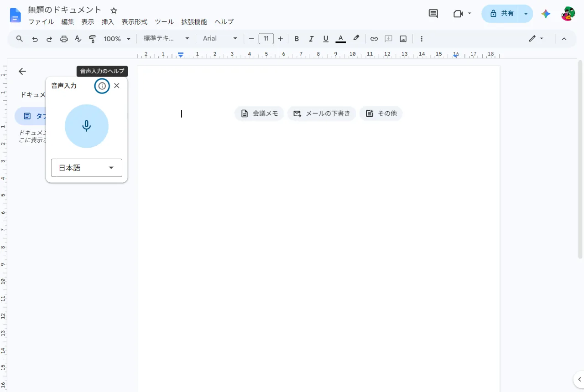Click the right indent marker on ruler
Image resolution: width=584 pixels, height=392 pixels.
[455, 55]
